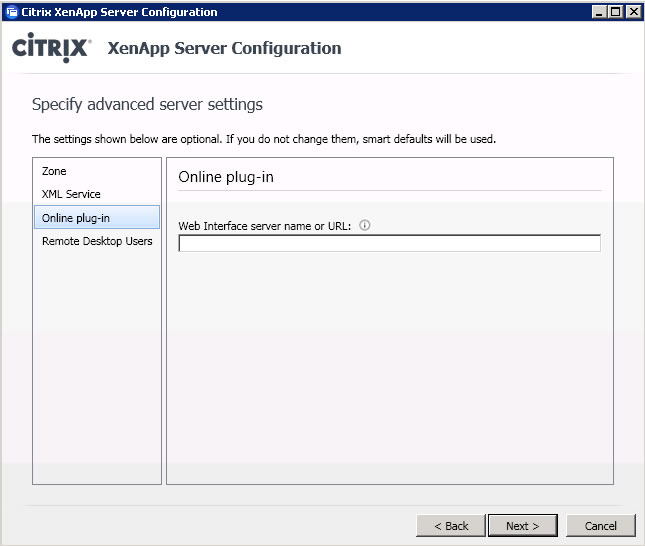Close the wizard with the title bar X
Image resolution: width=645 pixels, height=546 pixels.
tap(632, 12)
